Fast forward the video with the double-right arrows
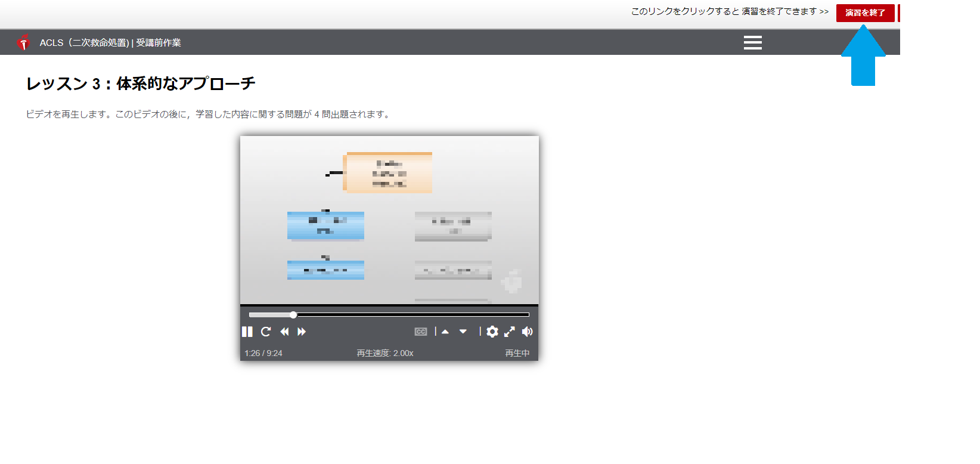 click(302, 332)
